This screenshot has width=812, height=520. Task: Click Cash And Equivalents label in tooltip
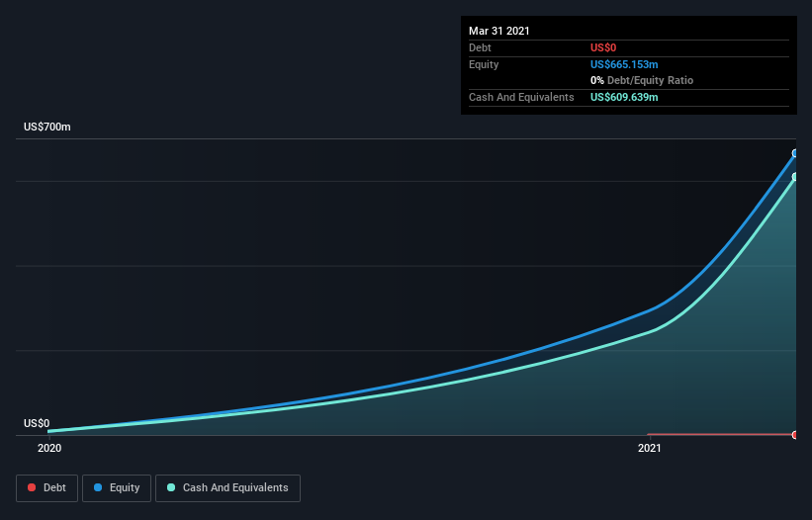click(521, 97)
